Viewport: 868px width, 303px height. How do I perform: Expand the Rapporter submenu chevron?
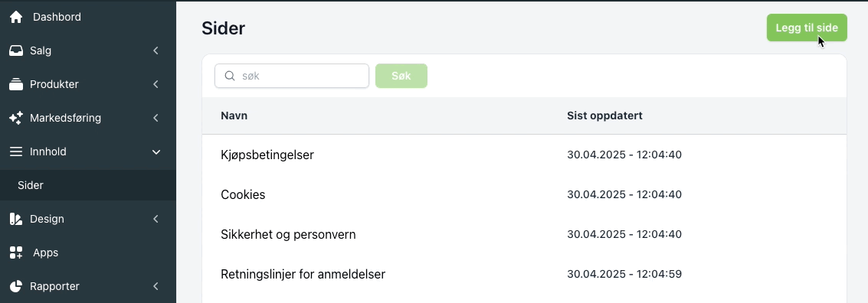(x=156, y=286)
